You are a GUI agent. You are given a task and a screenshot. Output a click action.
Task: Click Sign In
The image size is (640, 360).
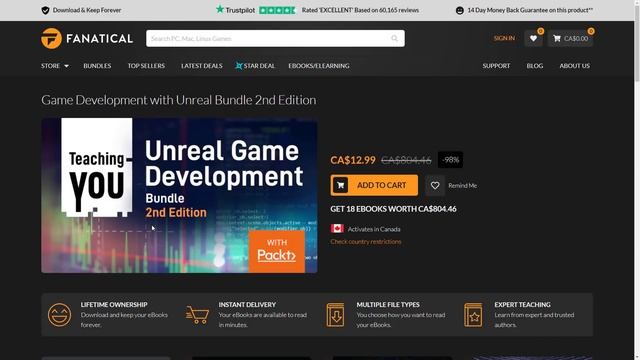click(504, 38)
